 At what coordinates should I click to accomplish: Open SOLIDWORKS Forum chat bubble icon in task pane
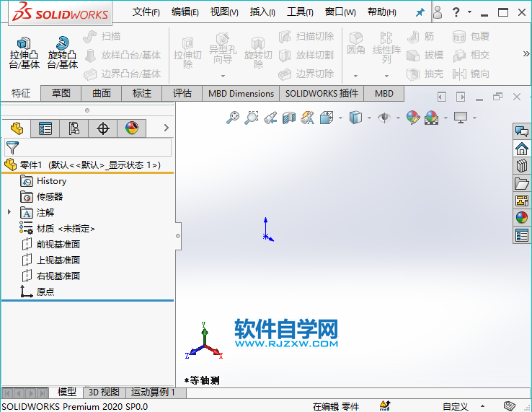point(522,131)
